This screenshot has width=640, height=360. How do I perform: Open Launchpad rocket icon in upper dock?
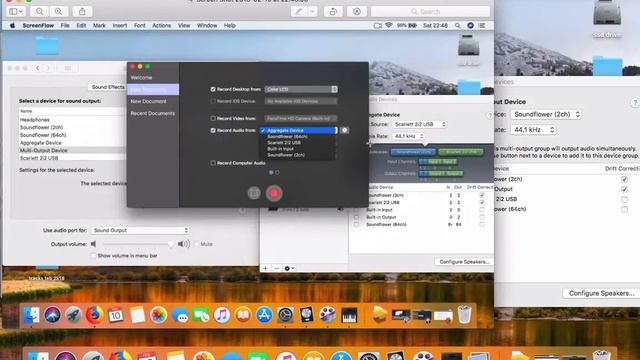tap(73, 315)
